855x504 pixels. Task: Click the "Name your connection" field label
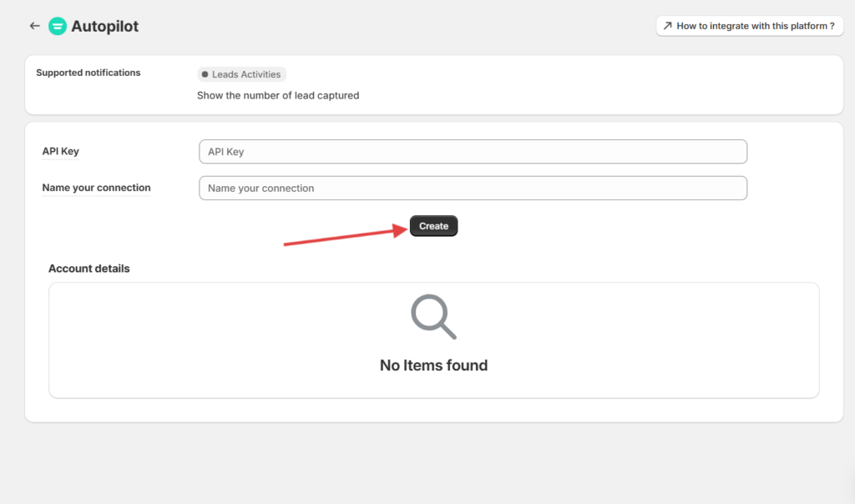point(96,188)
